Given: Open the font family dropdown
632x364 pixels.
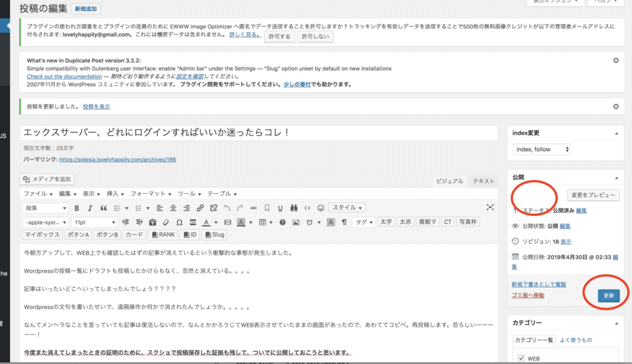Looking at the screenshot, I should 45,222.
